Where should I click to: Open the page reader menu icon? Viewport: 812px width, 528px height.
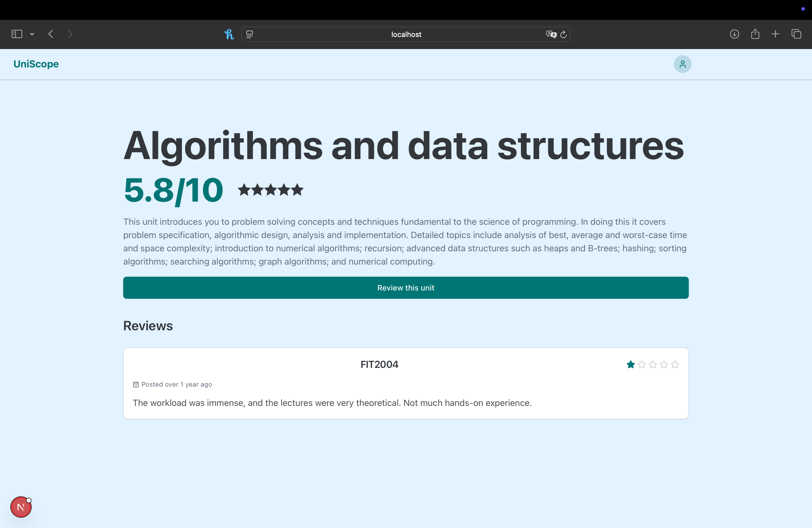[249, 34]
